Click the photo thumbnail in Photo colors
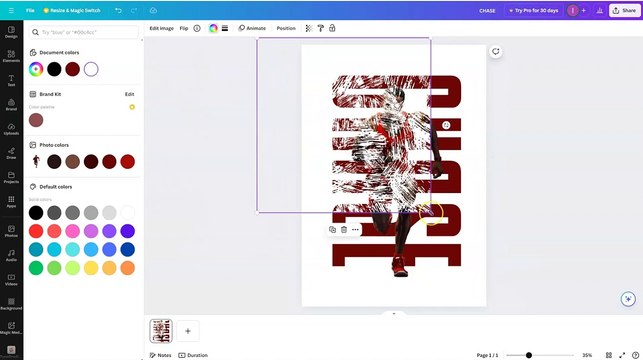The width and height of the screenshot is (643, 360). [36, 161]
